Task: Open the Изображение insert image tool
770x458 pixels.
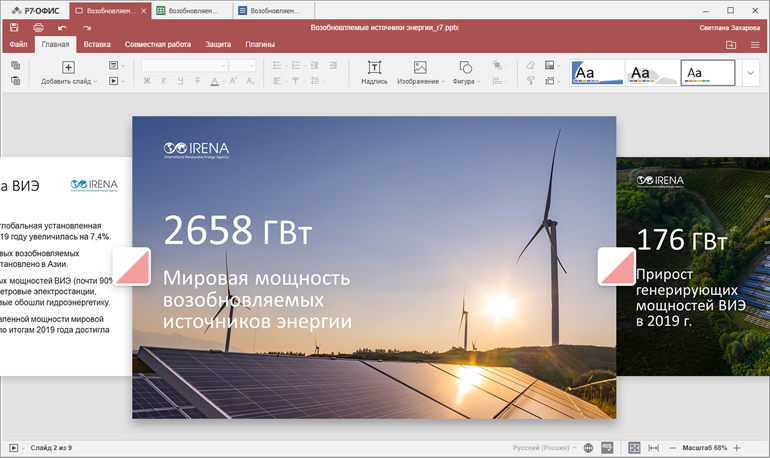Action: pos(420,72)
